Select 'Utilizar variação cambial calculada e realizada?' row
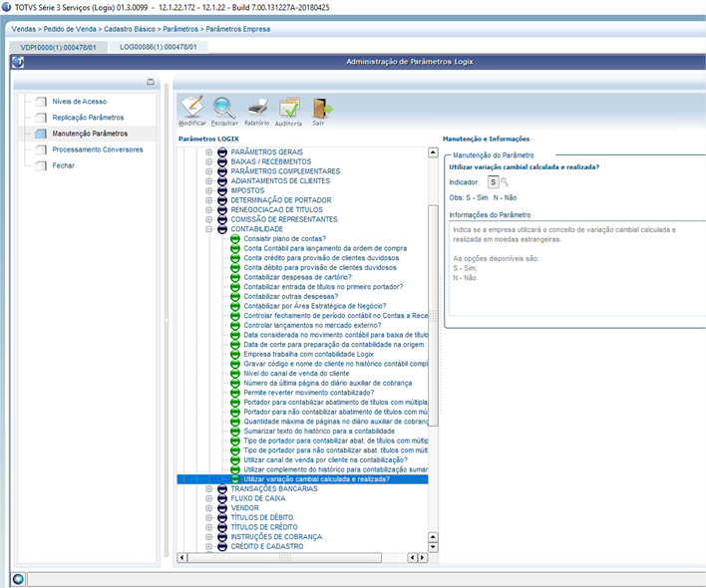706x588 pixels. click(x=302, y=479)
